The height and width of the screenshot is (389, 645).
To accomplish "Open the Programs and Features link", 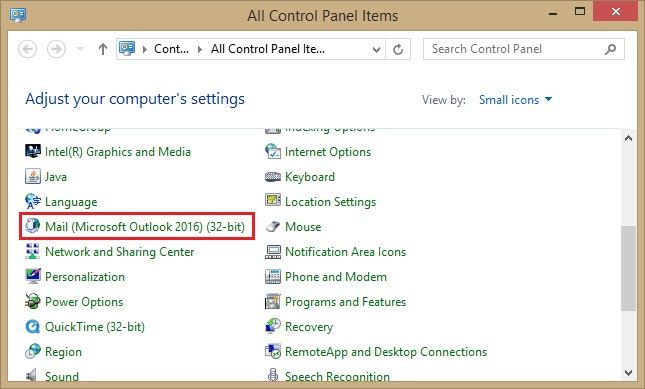I will click(346, 302).
